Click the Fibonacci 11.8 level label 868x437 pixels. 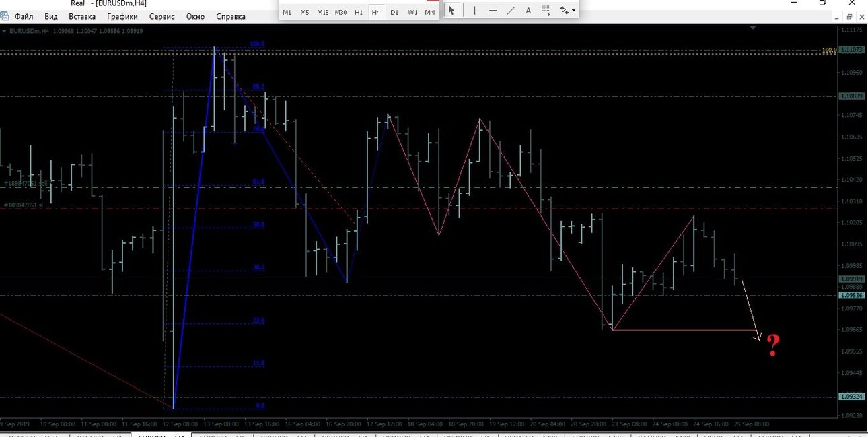pos(258,363)
